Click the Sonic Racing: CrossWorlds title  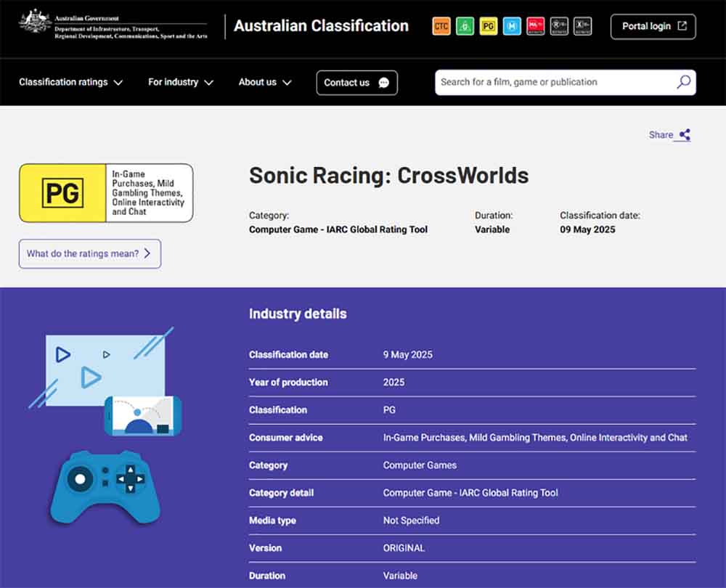click(x=389, y=176)
